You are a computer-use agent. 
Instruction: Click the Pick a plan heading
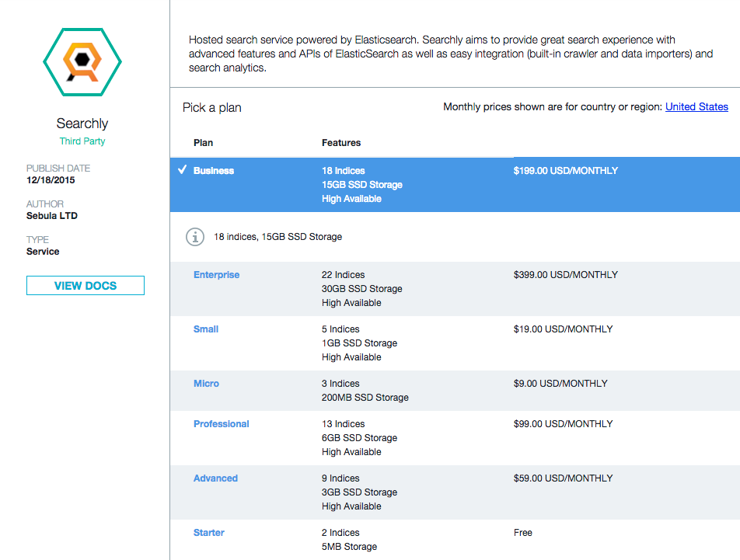[x=212, y=108]
